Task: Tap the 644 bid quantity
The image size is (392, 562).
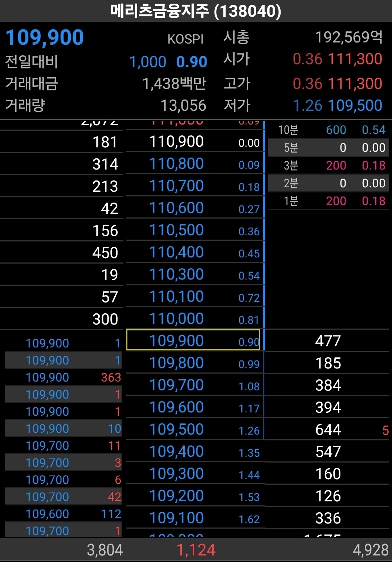Action: (x=328, y=429)
